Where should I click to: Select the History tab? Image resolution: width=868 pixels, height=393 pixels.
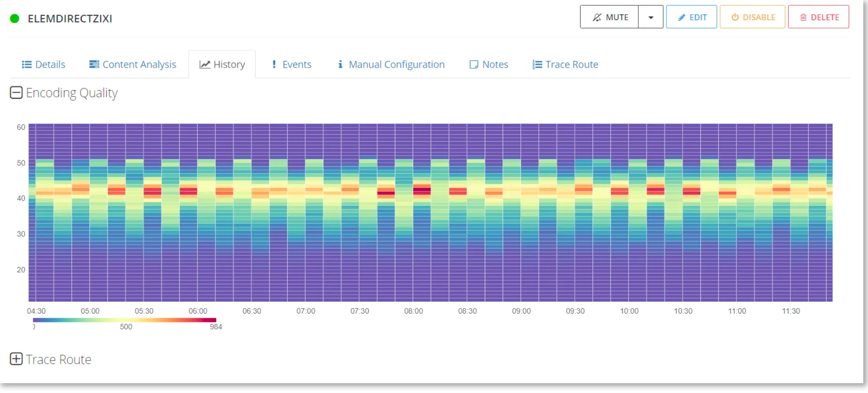point(222,64)
